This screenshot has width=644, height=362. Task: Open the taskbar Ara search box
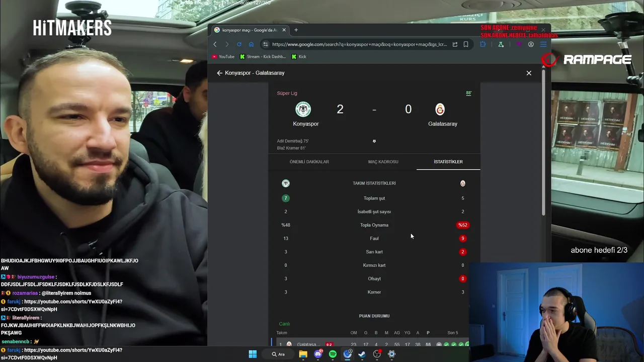point(278,354)
